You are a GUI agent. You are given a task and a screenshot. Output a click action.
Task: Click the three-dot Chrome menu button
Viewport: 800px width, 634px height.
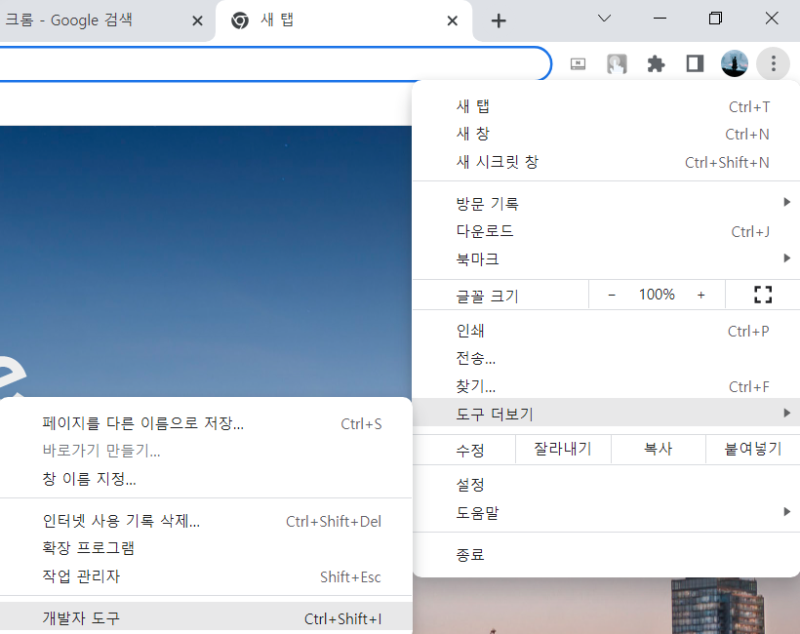[773, 64]
